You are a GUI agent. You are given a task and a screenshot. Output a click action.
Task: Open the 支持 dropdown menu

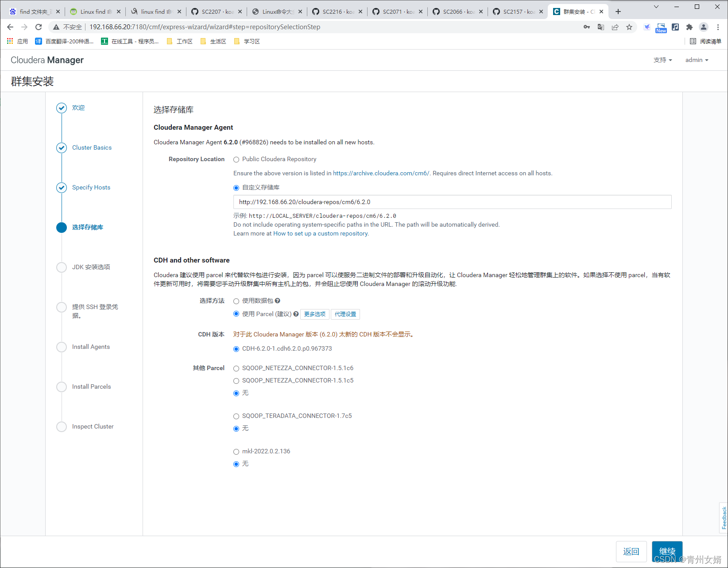pos(662,60)
